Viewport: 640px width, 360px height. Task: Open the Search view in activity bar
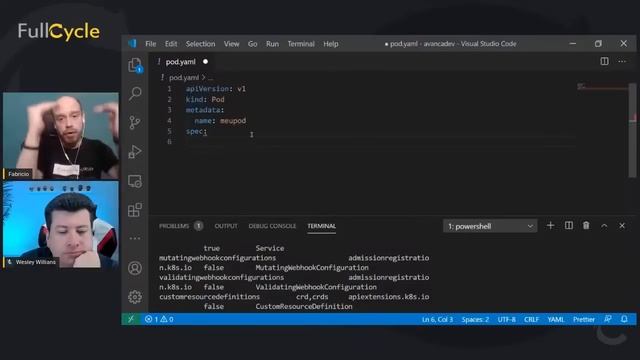coord(135,93)
